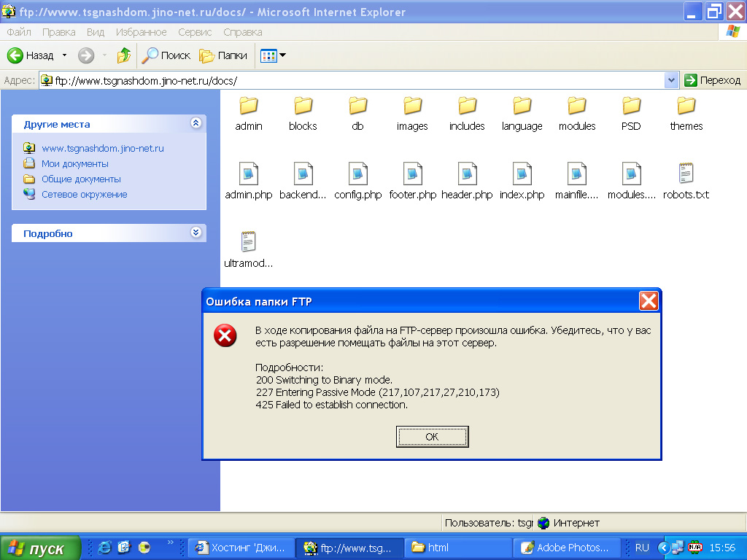Select the header.php file icon
The height and width of the screenshot is (560, 747).
click(x=468, y=174)
